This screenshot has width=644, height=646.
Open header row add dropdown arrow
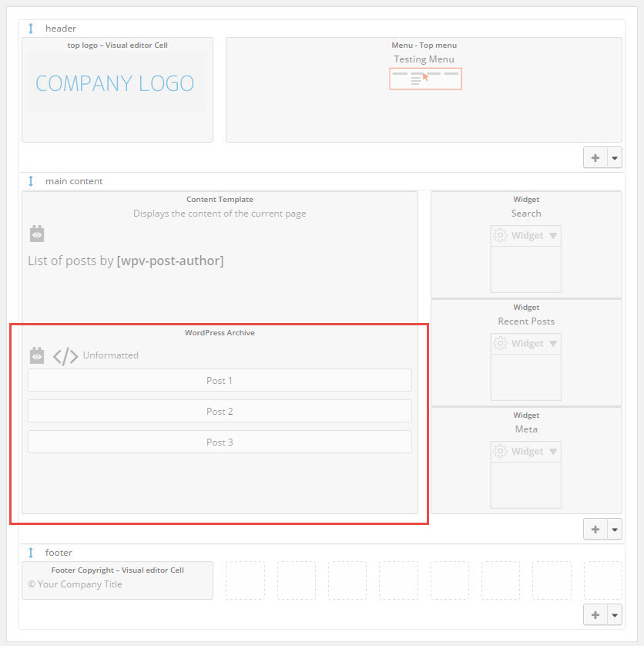click(615, 158)
